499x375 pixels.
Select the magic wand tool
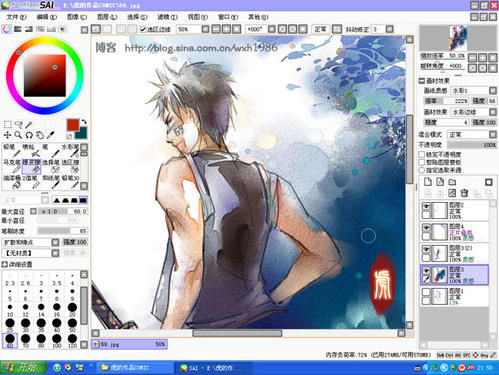point(29,125)
